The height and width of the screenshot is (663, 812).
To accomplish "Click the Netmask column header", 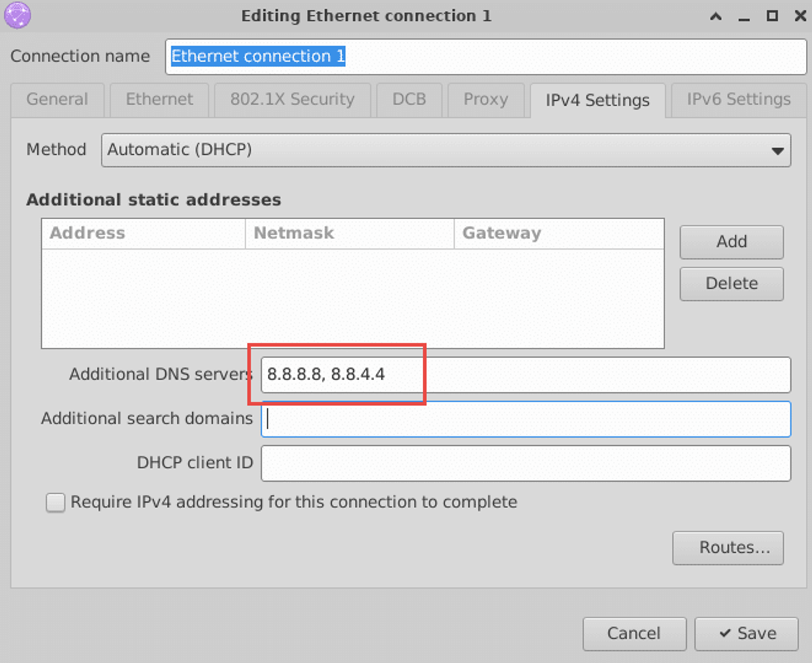I will [x=350, y=233].
